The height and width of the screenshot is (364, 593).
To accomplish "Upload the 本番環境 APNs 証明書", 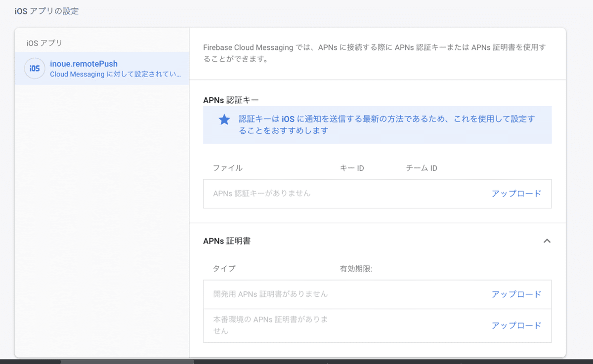I will pyautogui.click(x=516, y=325).
